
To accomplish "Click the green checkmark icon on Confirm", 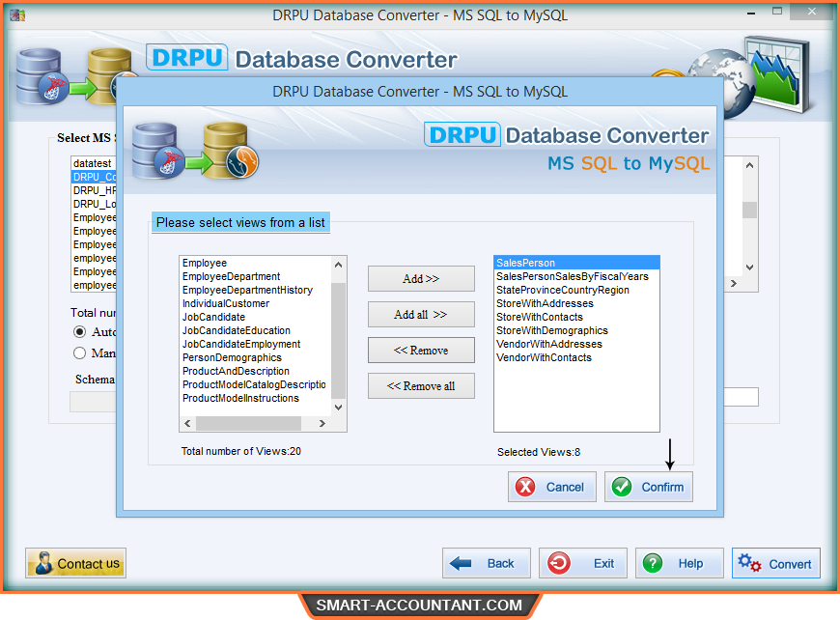I will pos(622,487).
